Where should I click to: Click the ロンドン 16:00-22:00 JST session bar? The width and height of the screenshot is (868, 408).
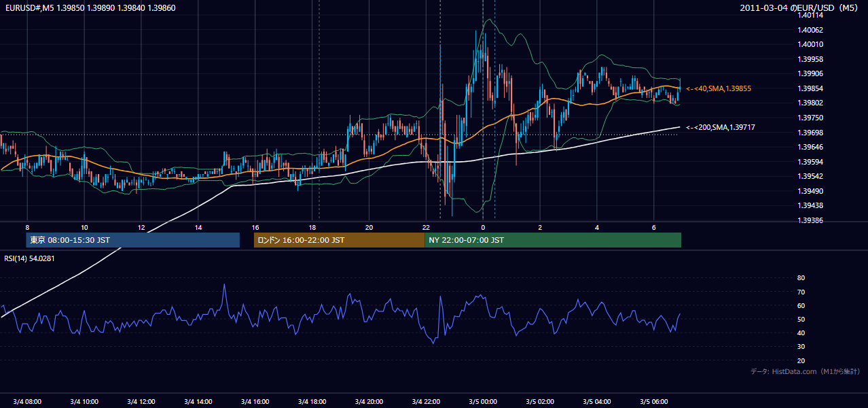point(339,240)
